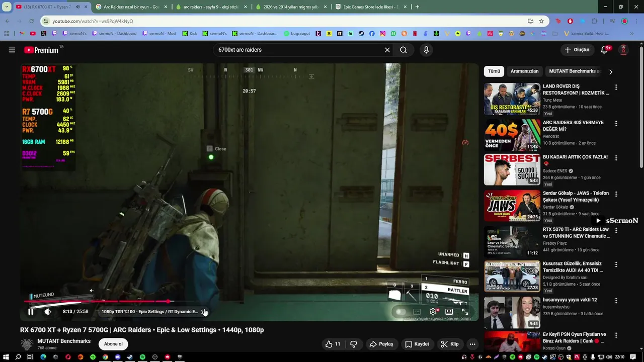
Task: Open the Steam taskbar icon
Action: tap(130, 357)
